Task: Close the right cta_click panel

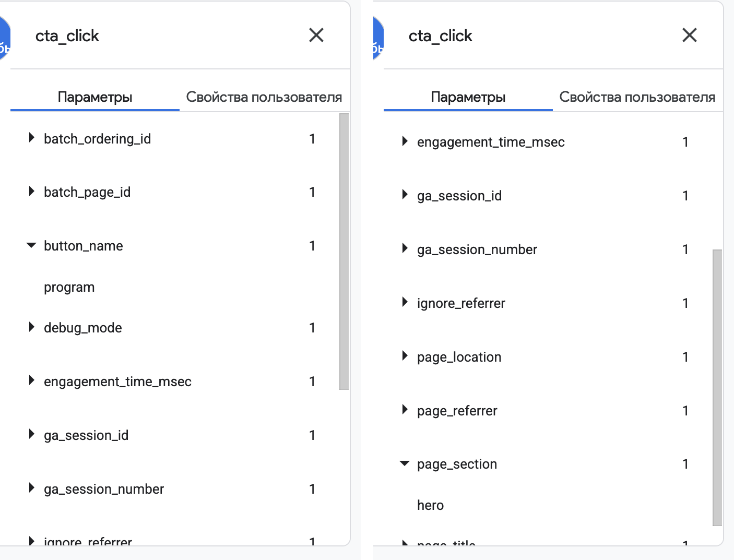Action: tap(690, 35)
